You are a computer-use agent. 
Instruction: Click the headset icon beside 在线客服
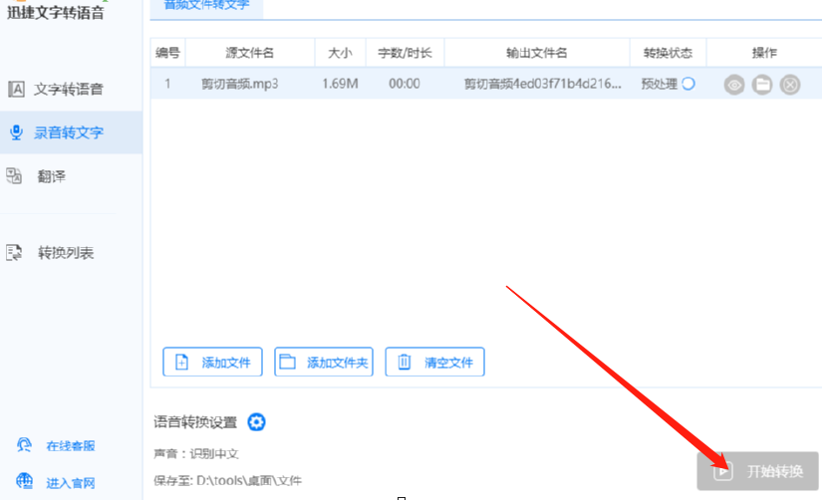pyautogui.click(x=24, y=445)
